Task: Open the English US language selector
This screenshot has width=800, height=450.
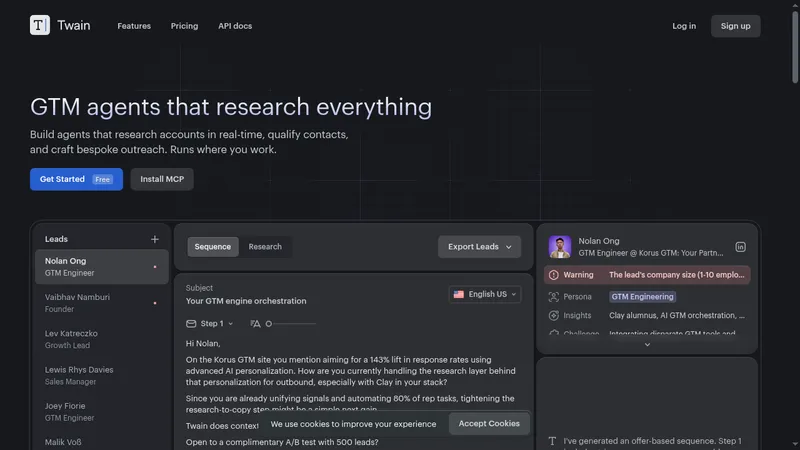Action: pyautogui.click(x=485, y=294)
